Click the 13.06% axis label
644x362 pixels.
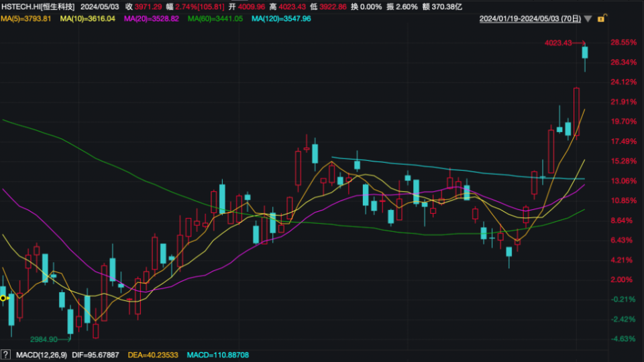tap(623, 181)
